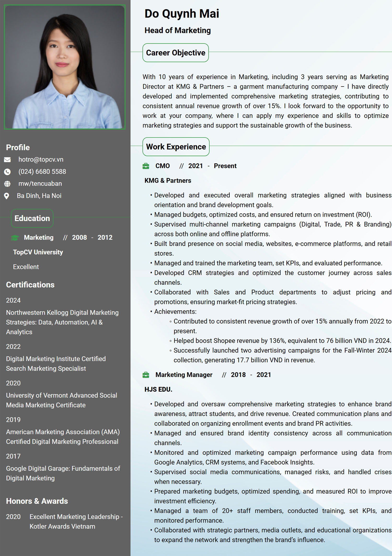
Task: Click the Head of Marketing title
Action: pyautogui.click(x=178, y=30)
